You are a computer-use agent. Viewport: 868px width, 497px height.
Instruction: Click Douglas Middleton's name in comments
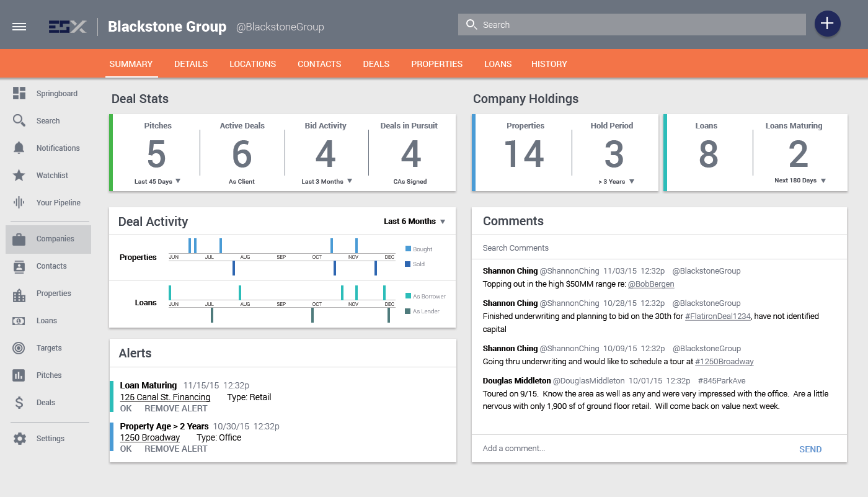click(x=516, y=380)
